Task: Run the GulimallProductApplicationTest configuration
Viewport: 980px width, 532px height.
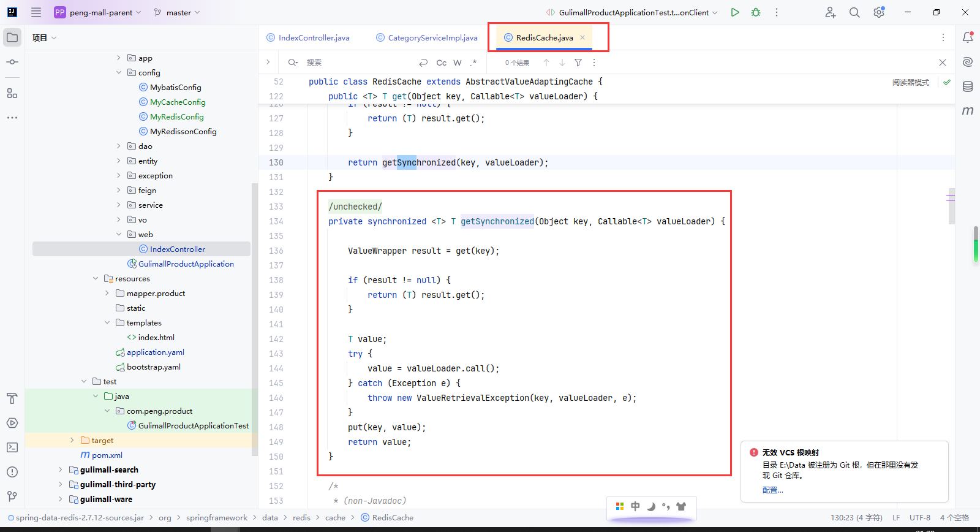Action: [735, 12]
